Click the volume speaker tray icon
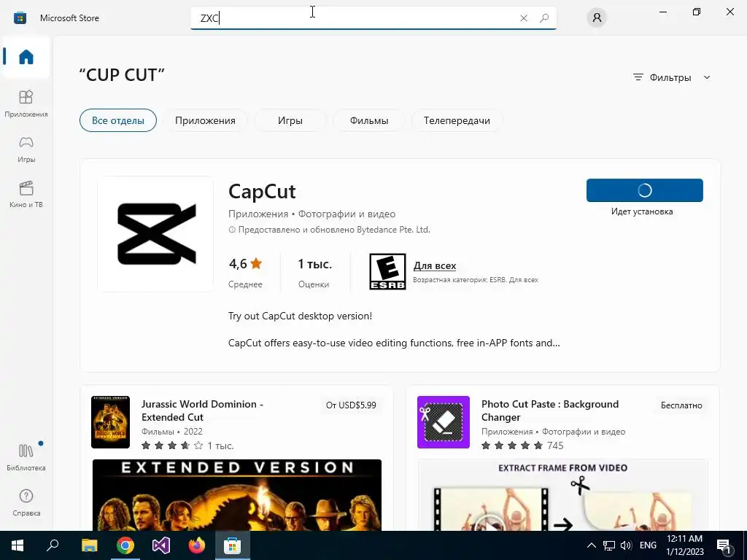747x560 pixels. point(626,545)
